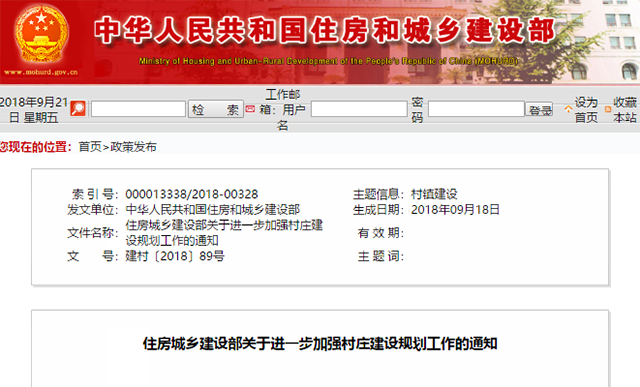
Task: Click the 设为首页 link
Action: tap(586, 110)
